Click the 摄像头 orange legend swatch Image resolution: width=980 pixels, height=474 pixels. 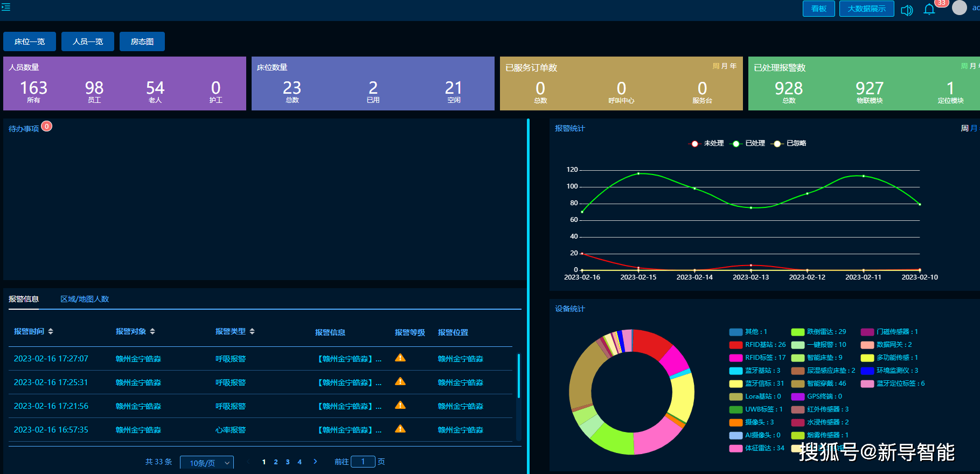tap(736, 422)
